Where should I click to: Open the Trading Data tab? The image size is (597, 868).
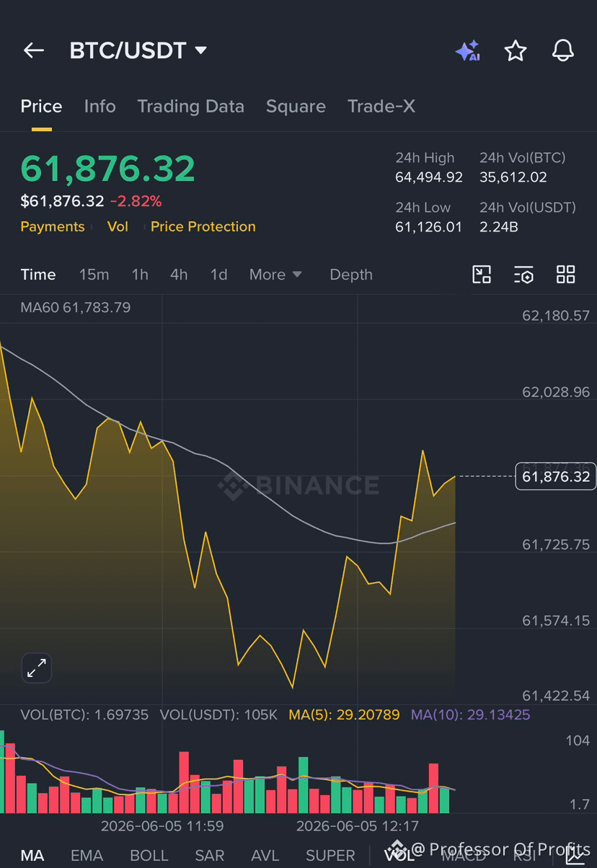190,107
